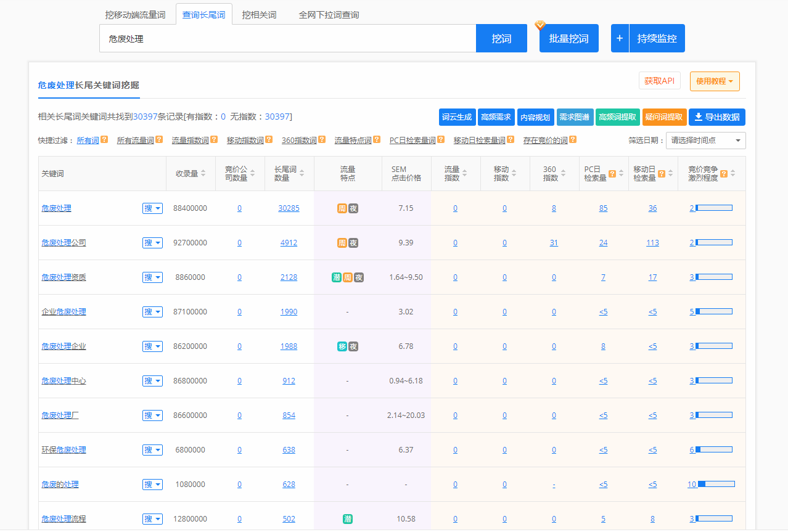The height and width of the screenshot is (532, 788).
Task: Open the 使用教程 tutorial dropdown
Action: [714, 81]
